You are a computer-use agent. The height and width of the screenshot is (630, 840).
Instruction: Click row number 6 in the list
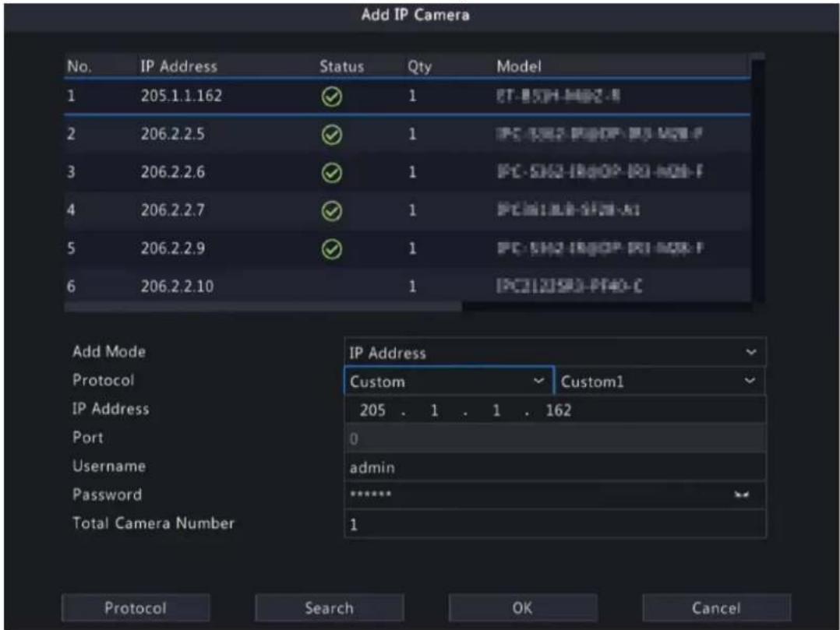(x=71, y=287)
